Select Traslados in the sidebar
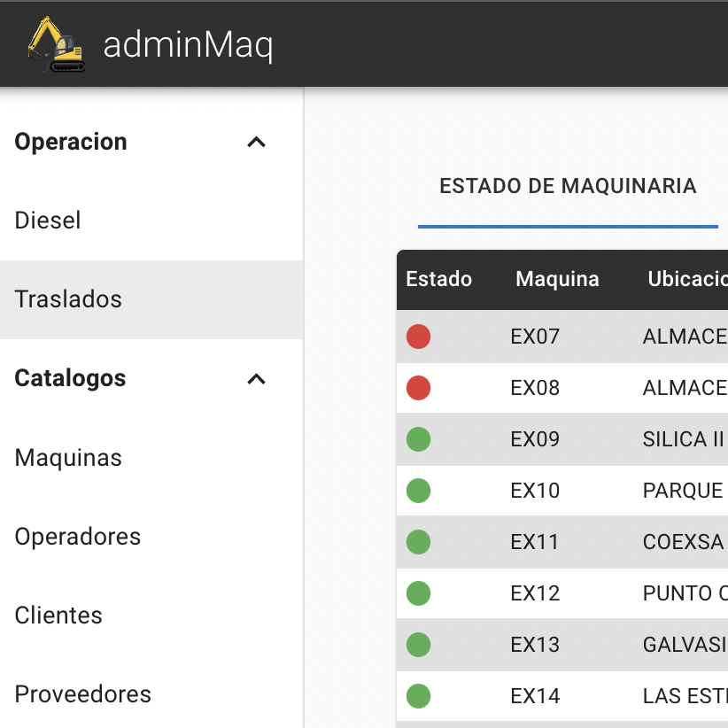This screenshot has height=728, width=728. click(x=68, y=299)
